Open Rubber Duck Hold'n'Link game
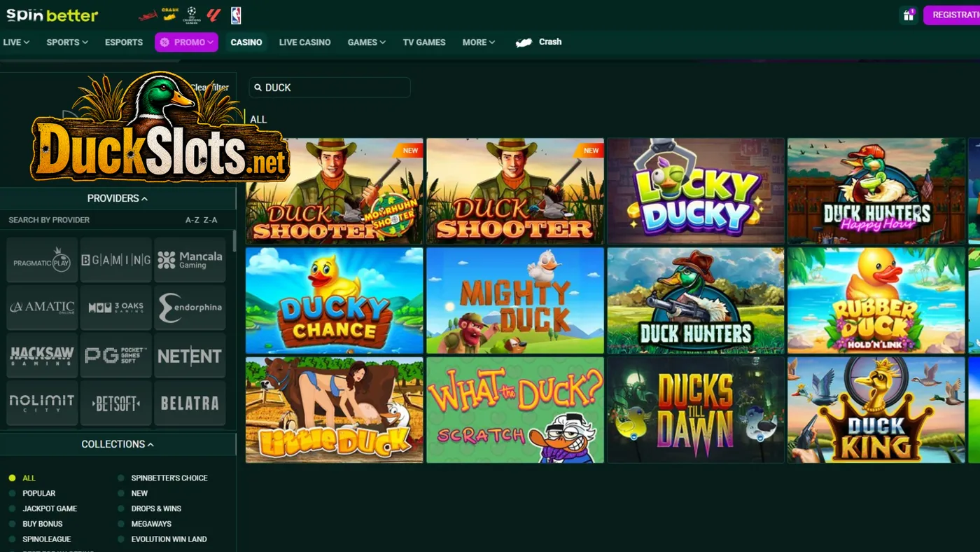980x552 pixels. 876,301
